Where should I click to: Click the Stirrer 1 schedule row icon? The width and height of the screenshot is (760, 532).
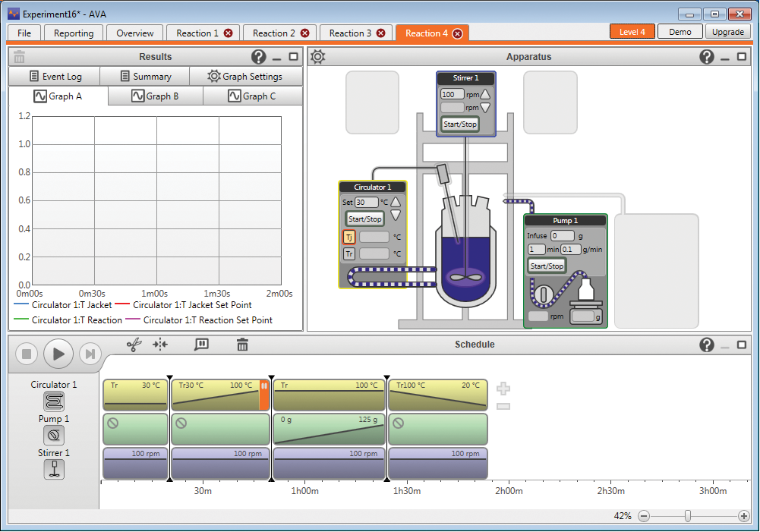(x=54, y=469)
